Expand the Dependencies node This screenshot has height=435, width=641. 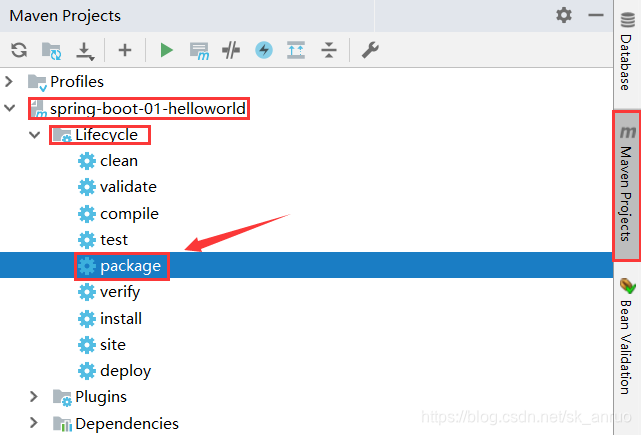(x=34, y=423)
